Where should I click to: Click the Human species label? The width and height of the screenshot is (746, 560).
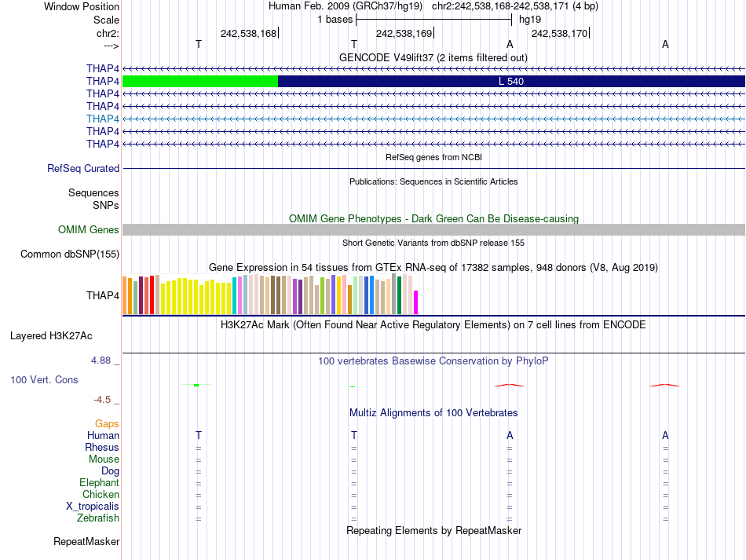click(x=103, y=435)
